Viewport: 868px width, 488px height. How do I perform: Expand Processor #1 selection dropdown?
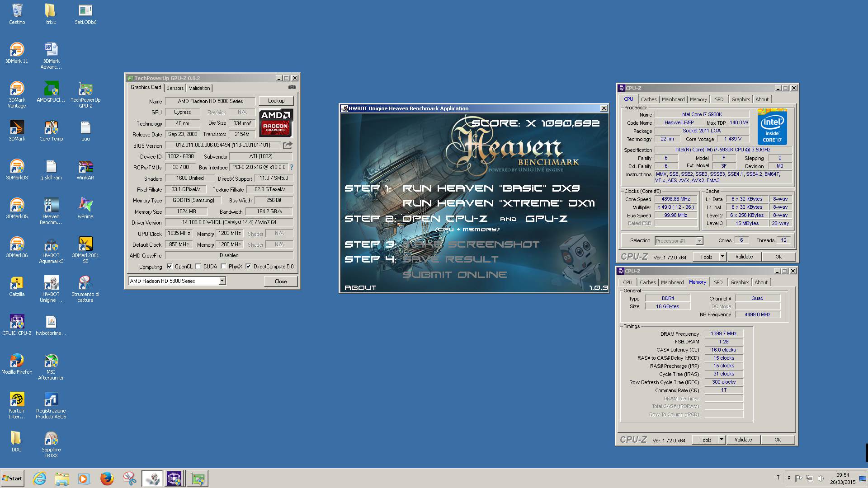pyautogui.click(x=699, y=241)
